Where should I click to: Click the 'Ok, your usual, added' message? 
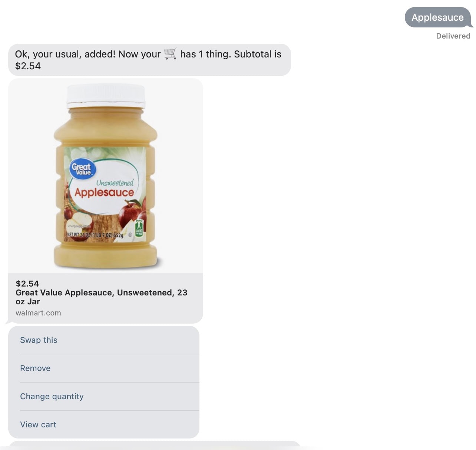(149, 60)
